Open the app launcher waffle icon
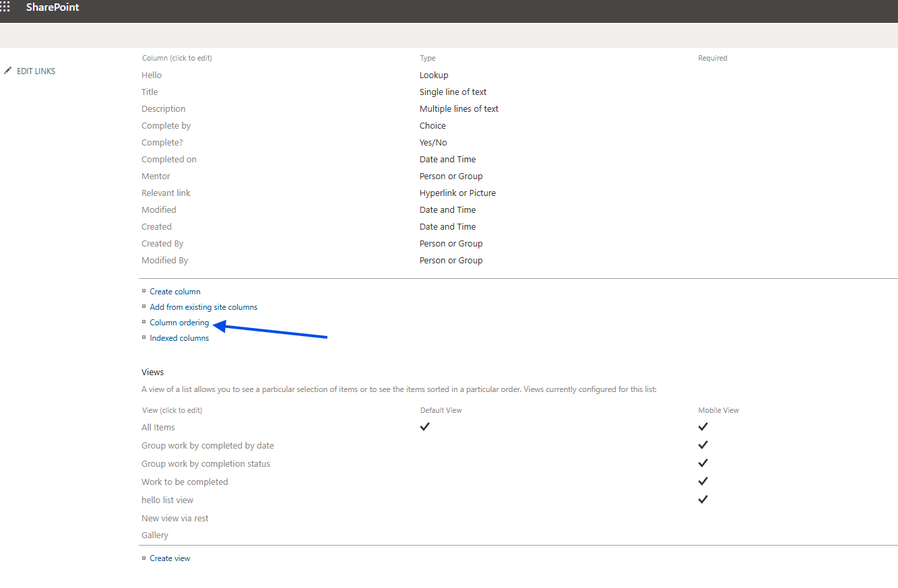The image size is (898, 588). point(5,7)
